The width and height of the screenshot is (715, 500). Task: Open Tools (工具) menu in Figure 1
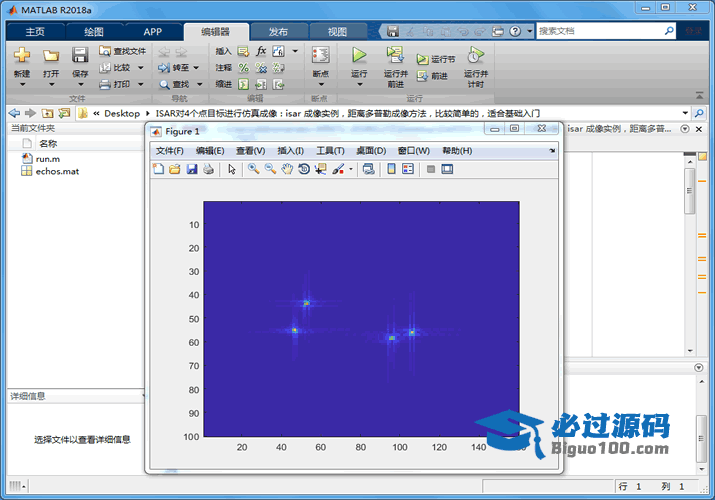[330, 151]
